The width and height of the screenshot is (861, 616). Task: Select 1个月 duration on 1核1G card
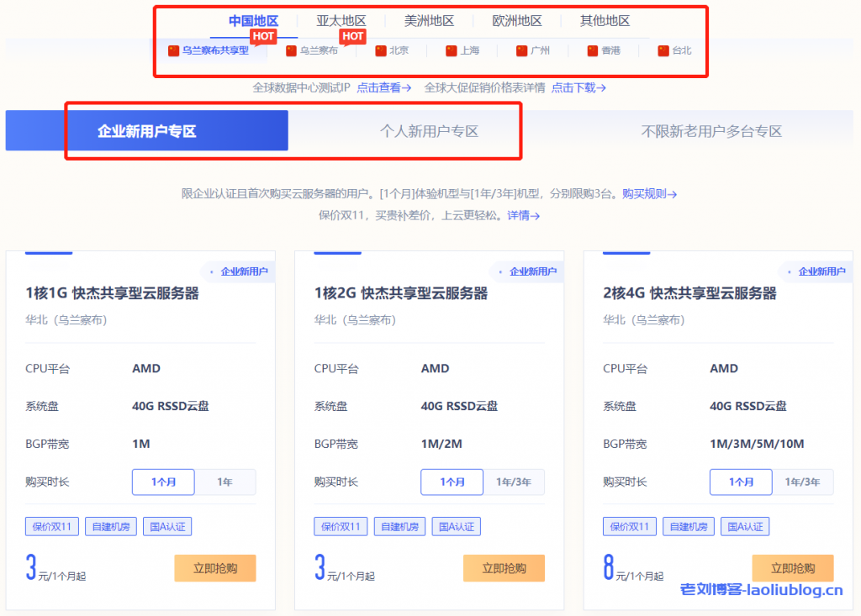163,482
